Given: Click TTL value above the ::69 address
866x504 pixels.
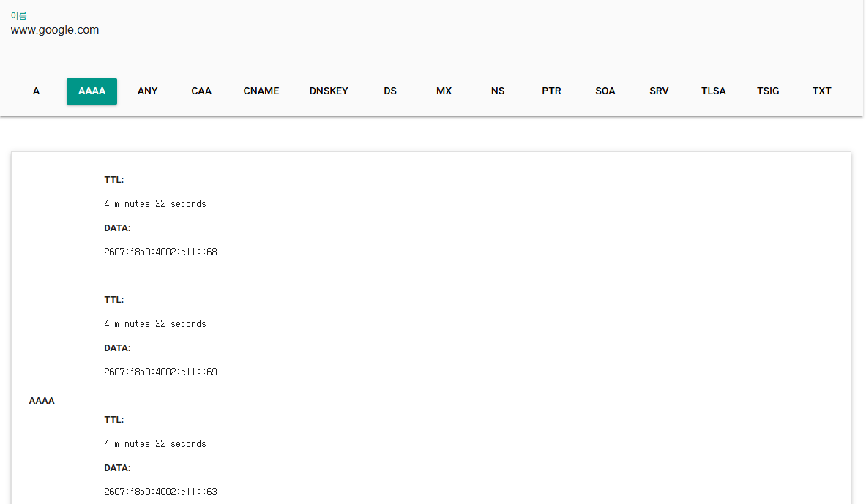Looking at the screenshot, I should pyautogui.click(x=155, y=324).
